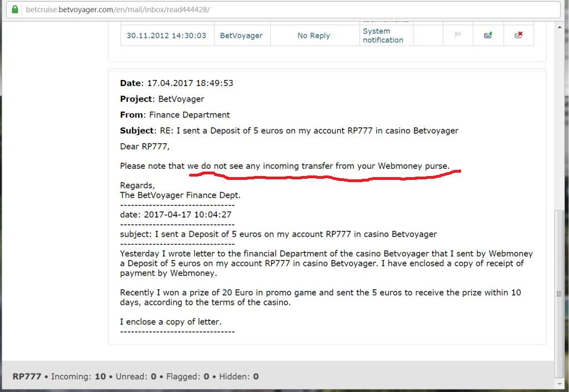Click RP777 username in status bar

point(27,376)
